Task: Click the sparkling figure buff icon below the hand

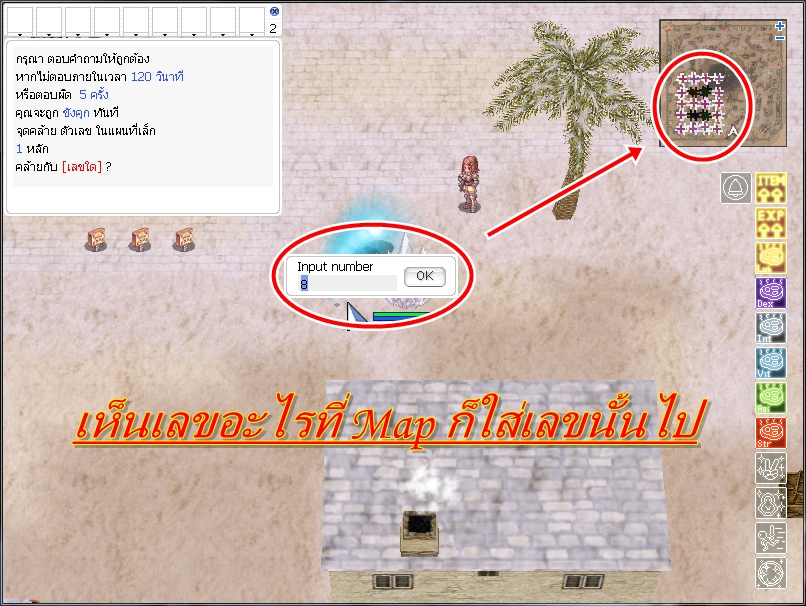Action: pyautogui.click(x=771, y=503)
